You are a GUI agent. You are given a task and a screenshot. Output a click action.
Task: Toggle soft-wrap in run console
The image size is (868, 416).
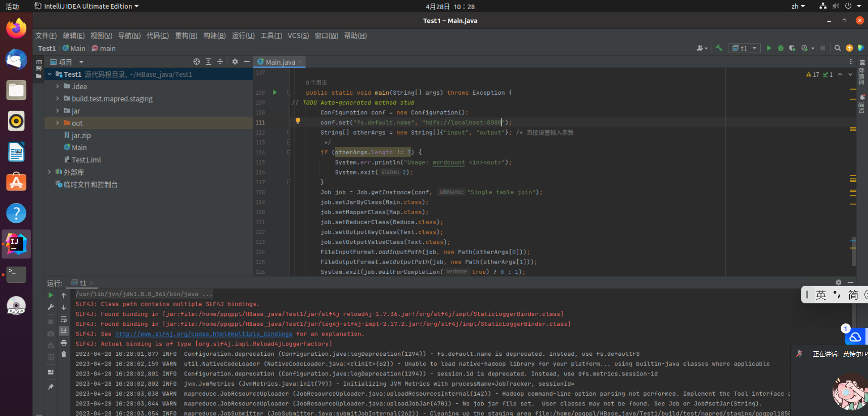click(x=64, y=319)
